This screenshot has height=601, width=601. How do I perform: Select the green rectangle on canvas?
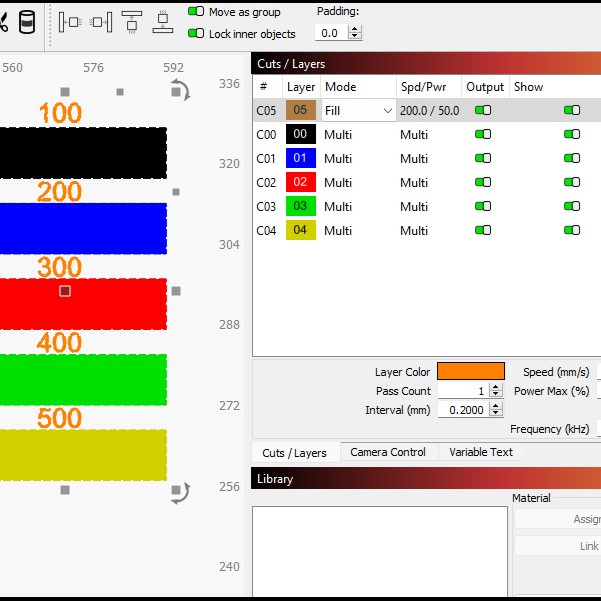(83, 379)
